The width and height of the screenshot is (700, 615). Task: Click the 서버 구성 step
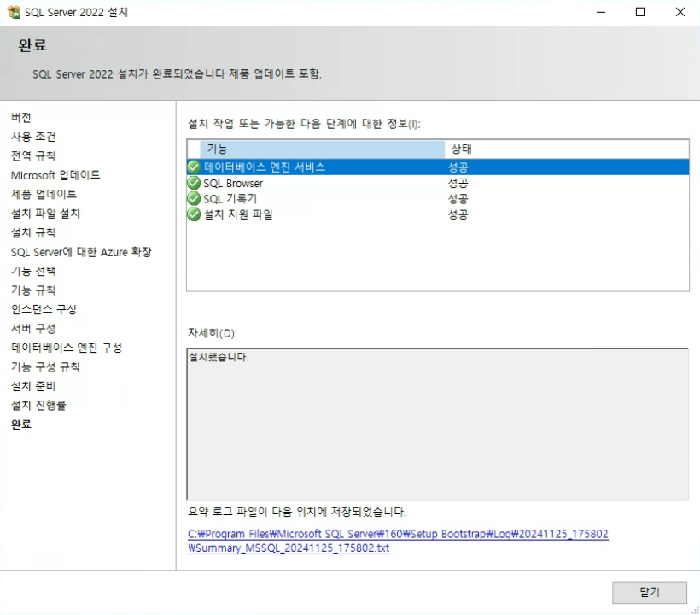pyautogui.click(x=33, y=329)
